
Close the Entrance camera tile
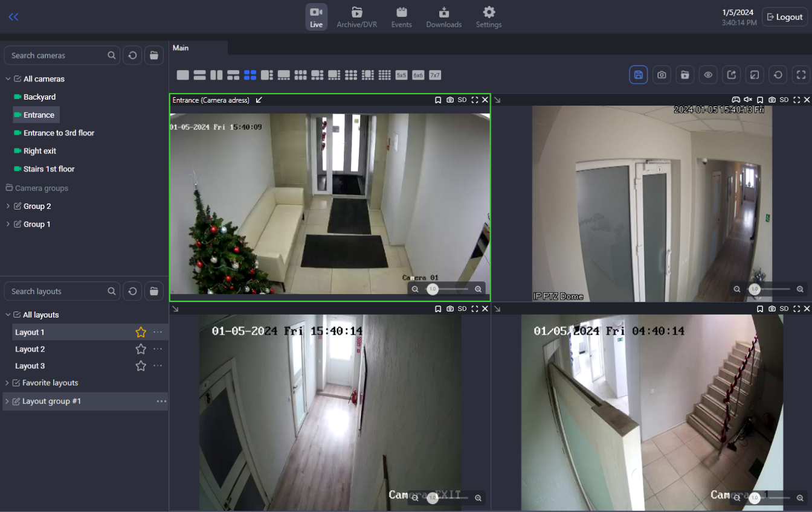click(x=485, y=100)
